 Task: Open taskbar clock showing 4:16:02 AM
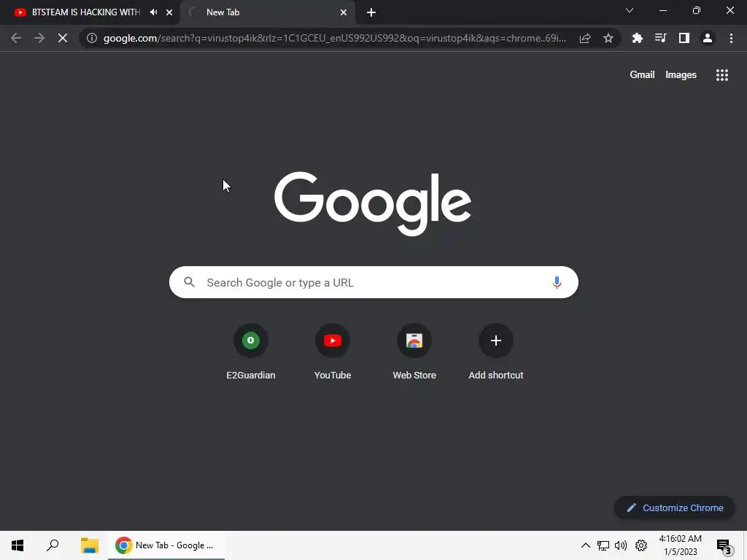[681, 545]
